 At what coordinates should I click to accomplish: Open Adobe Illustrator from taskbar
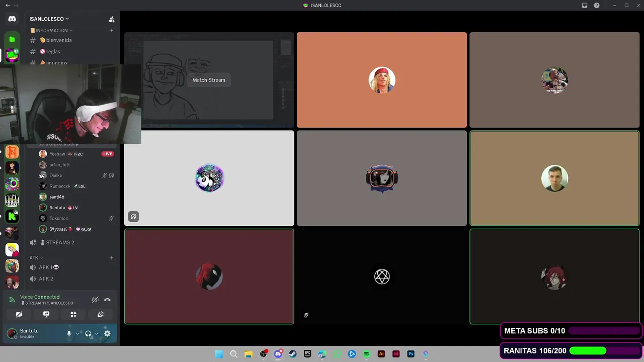click(x=381, y=354)
